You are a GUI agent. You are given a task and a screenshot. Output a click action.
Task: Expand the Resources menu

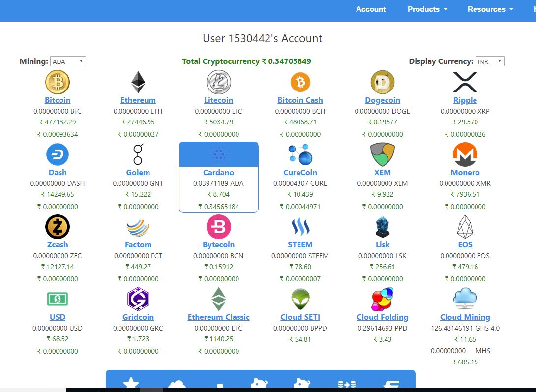tap(491, 9)
